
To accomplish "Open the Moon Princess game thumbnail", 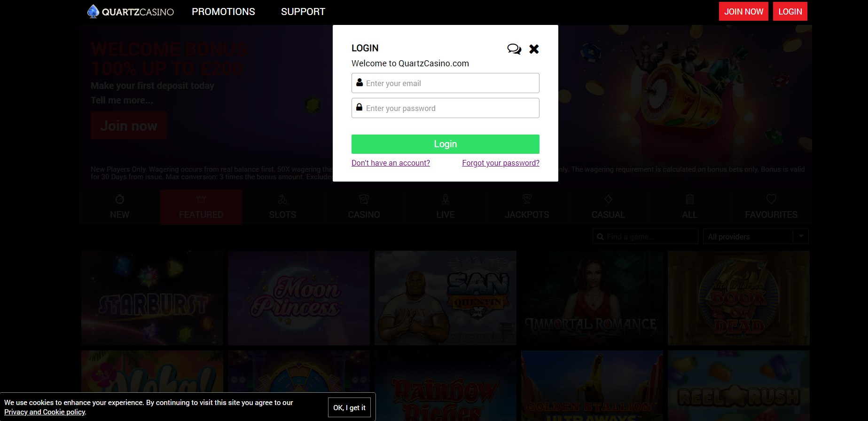I will click(299, 298).
